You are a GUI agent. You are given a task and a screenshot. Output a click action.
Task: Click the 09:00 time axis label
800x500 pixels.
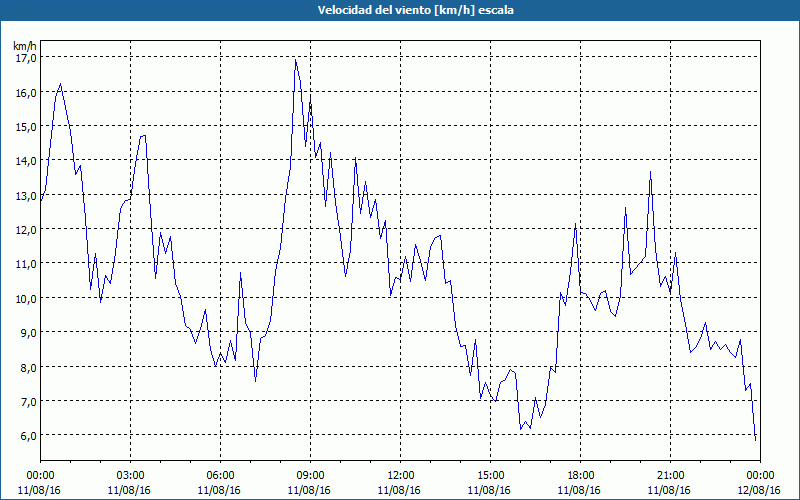point(310,476)
